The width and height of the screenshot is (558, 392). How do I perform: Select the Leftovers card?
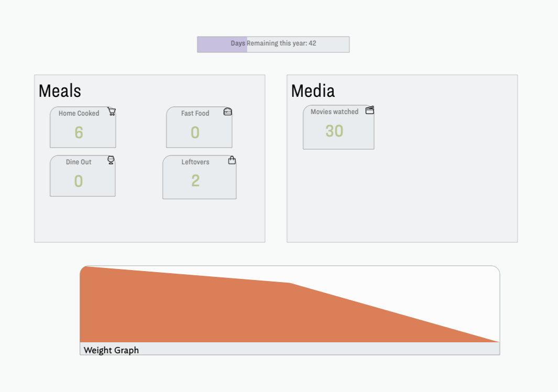coord(200,177)
